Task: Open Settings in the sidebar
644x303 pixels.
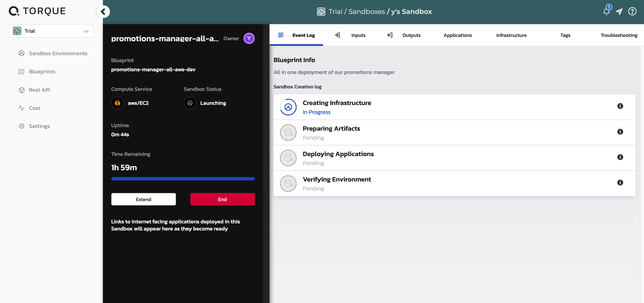Action: tap(39, 126)
